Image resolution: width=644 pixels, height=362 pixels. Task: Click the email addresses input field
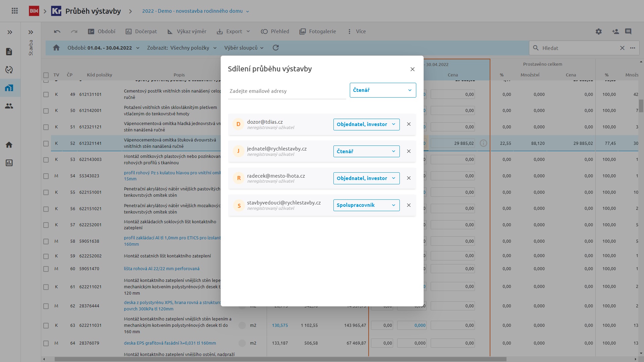pyautogui.click(x=287, y=91)
